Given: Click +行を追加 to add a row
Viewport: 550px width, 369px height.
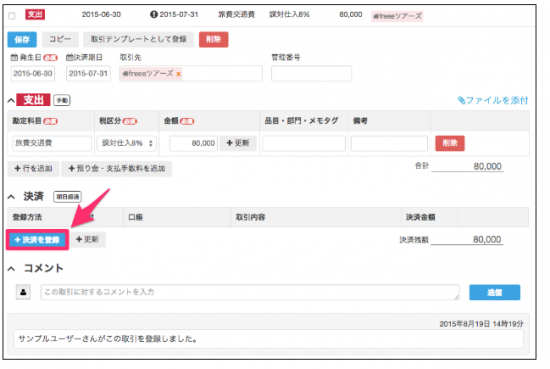Looking at the screenshot, I should 33,169.
